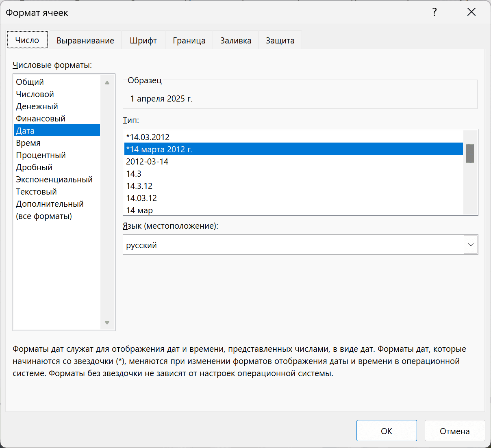Click the format list scroll-down arrow

[107, 322]
